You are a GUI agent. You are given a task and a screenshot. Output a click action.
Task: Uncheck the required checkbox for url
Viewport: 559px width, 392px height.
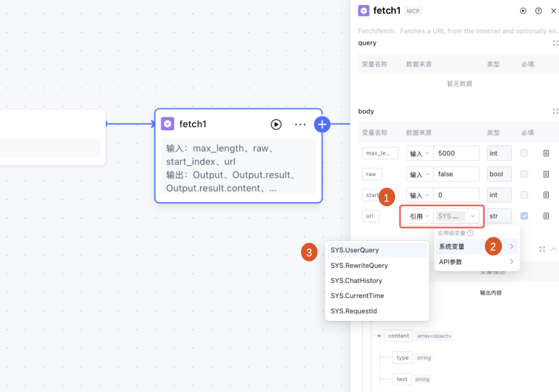[x=524, y=216]
